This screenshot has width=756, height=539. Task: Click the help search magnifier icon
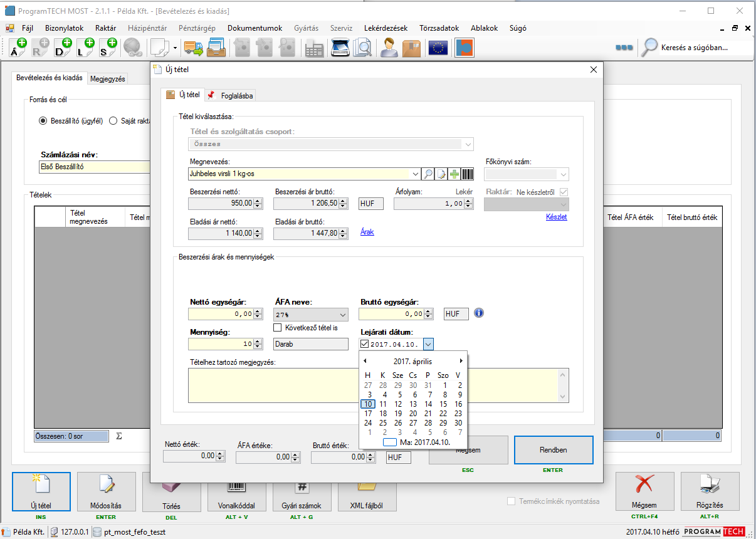(650, 47)
